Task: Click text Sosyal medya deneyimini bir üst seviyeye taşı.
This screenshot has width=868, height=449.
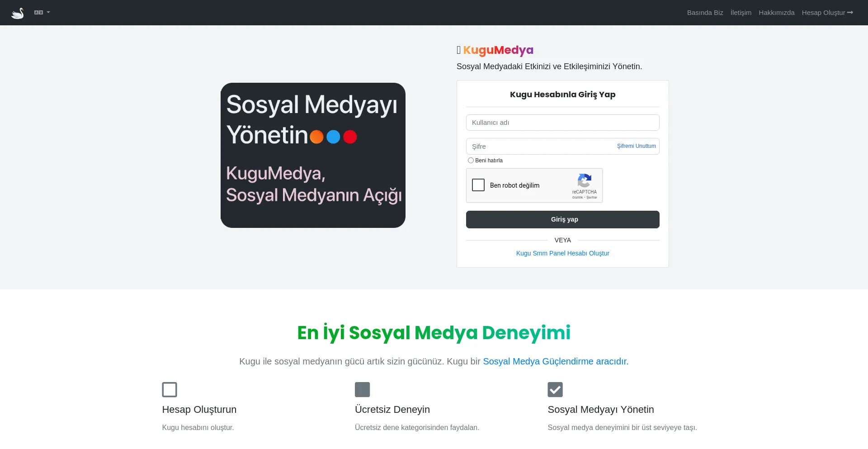Action: pos(622,428)
